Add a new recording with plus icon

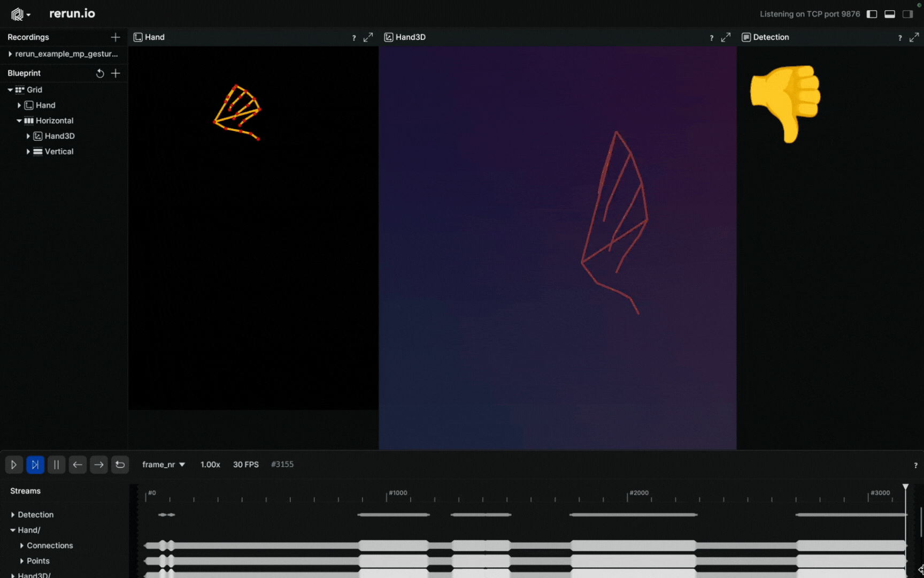coord(115,37)
